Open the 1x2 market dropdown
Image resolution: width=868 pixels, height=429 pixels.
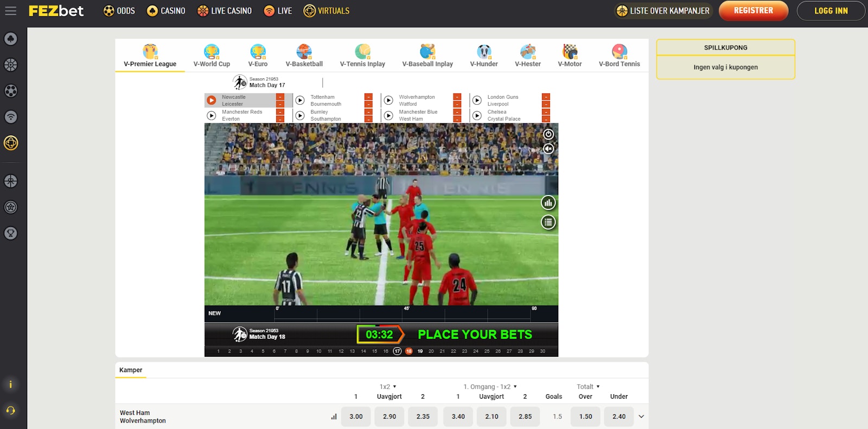coord(388,387)
